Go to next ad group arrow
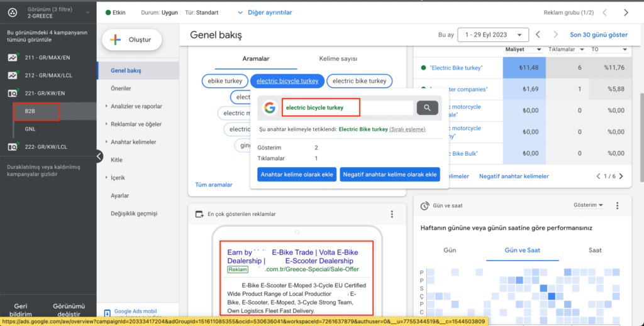 [626, 13]
